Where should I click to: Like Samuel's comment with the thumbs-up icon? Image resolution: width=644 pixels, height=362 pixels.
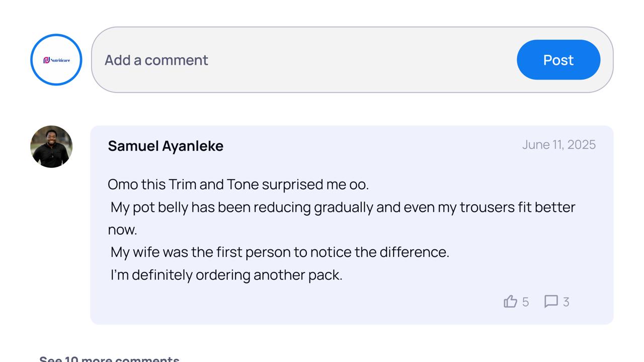[x=510, y=302]
